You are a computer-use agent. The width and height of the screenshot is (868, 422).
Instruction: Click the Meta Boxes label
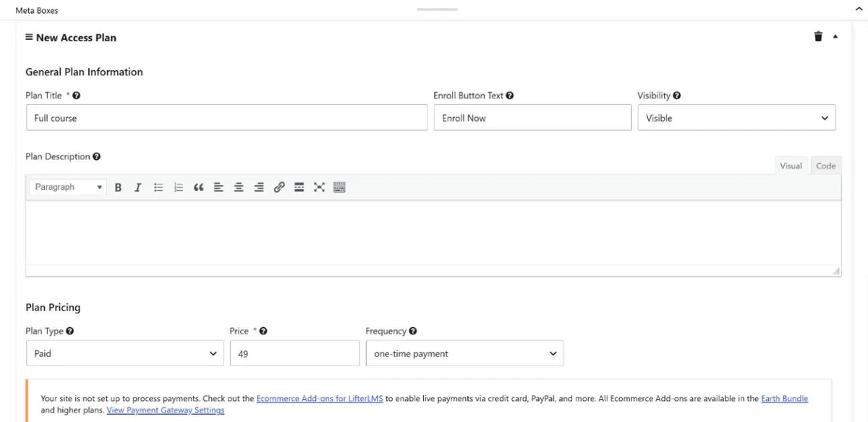[x=37, y=10]
